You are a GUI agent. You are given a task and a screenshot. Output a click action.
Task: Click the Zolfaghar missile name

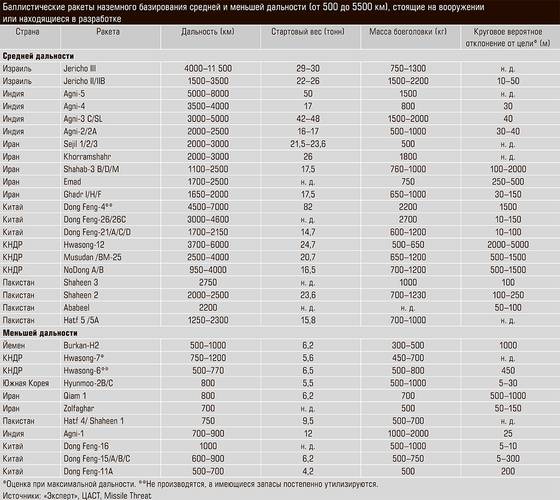click(x=79, y=408)
